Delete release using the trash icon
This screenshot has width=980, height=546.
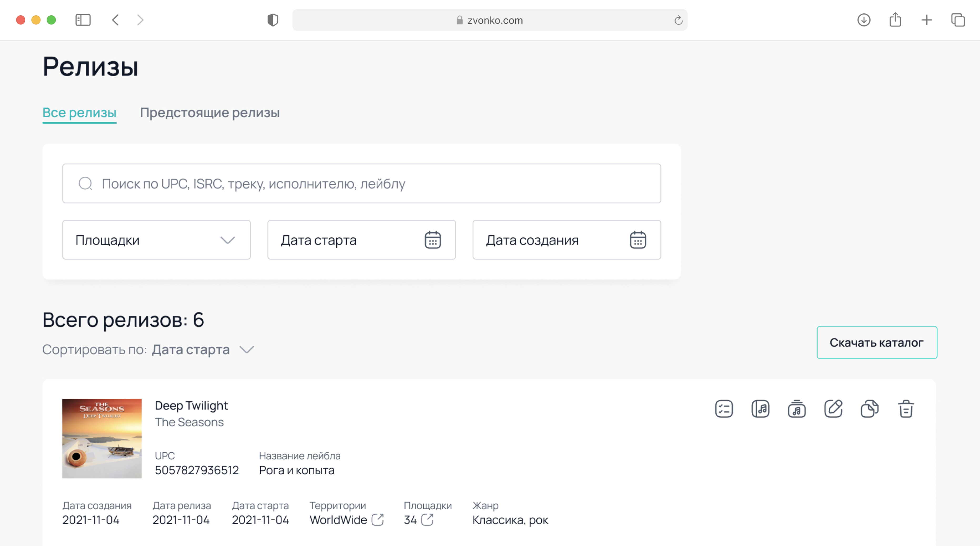pyautogui.click(x=906, y=409)
